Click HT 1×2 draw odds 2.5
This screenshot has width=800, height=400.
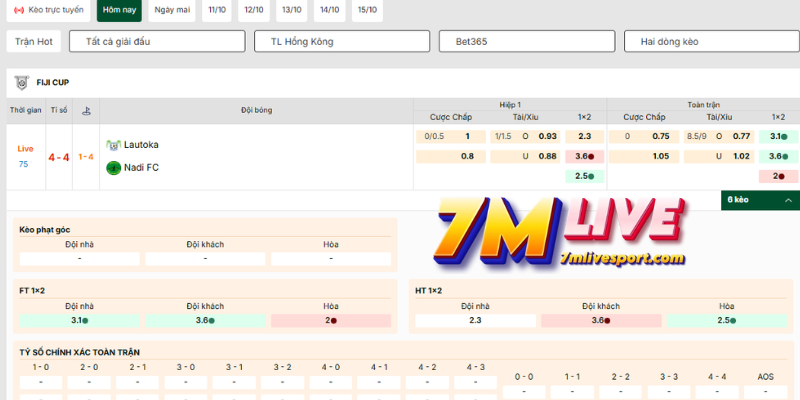click(727, 321)
